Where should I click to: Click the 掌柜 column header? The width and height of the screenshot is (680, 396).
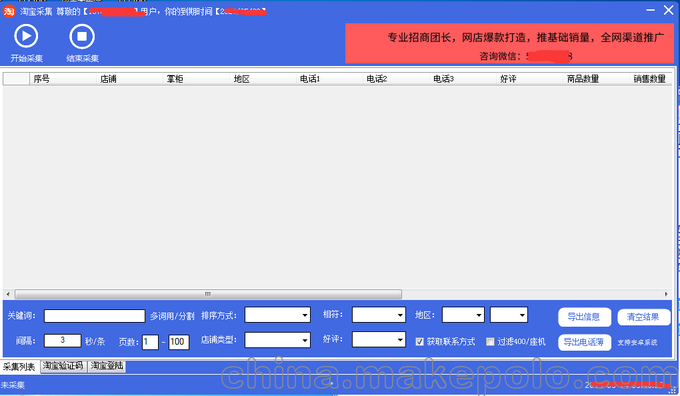tap(196, 79)
